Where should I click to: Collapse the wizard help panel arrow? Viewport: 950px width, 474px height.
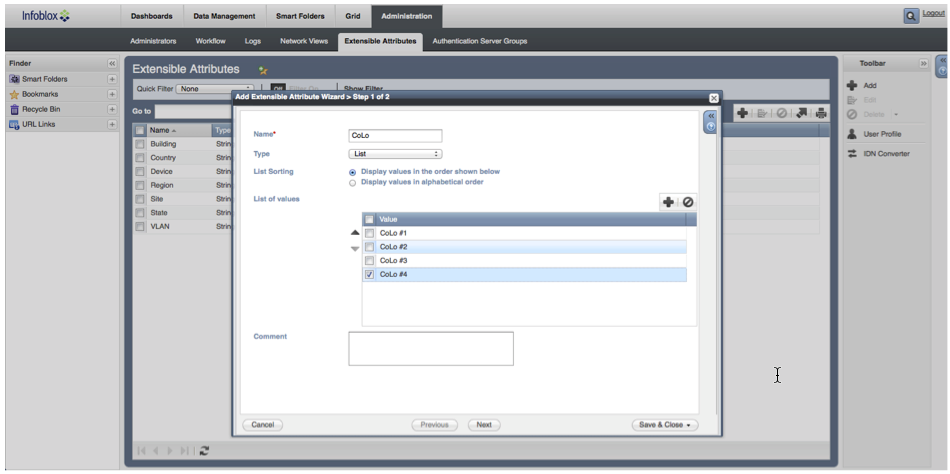click(x=711, y=116)
